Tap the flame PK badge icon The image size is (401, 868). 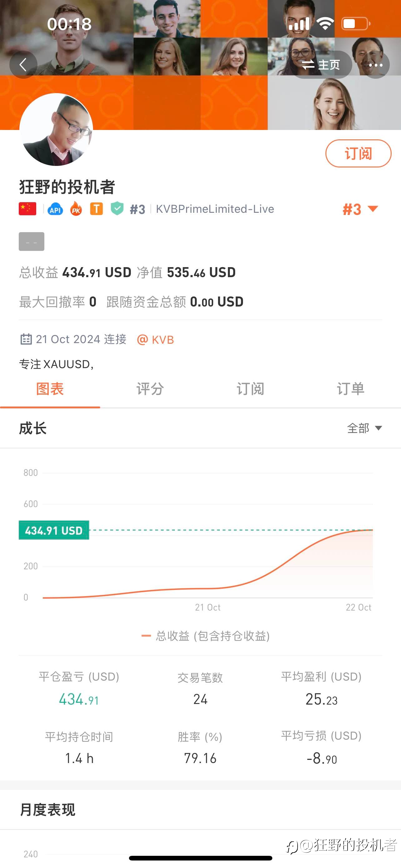coord(76,209)
